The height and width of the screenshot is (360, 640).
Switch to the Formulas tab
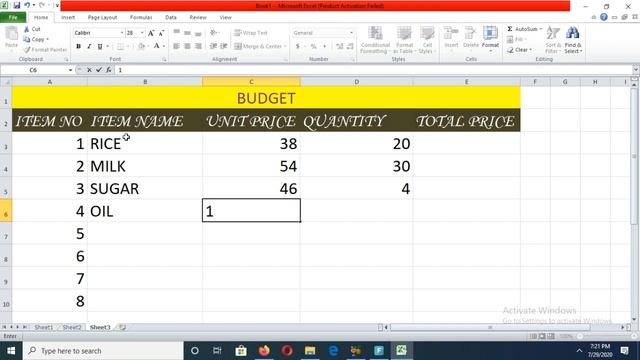(141, 17)
